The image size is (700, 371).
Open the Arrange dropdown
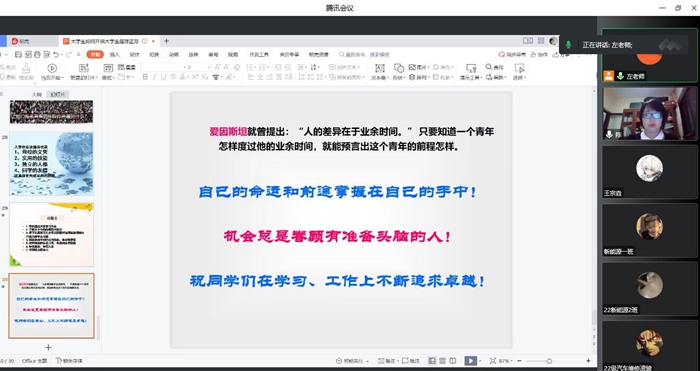pyautogui.click(x=418, y=78)
